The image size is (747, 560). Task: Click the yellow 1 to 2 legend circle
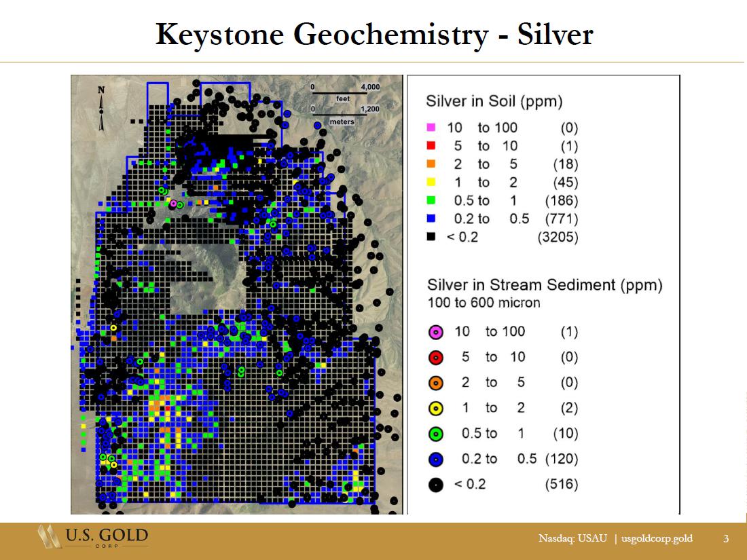(436, 409)
